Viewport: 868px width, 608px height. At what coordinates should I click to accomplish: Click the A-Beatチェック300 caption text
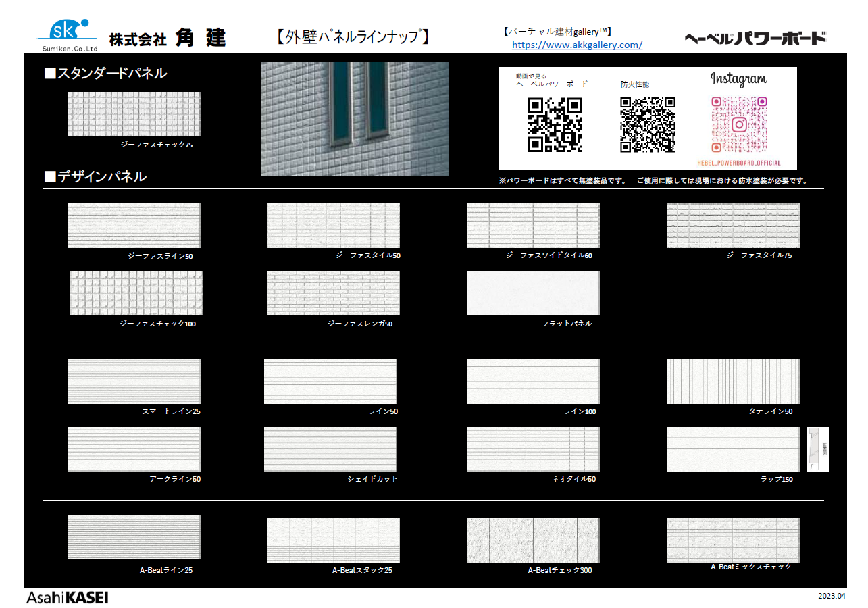(x=560, y=571)
